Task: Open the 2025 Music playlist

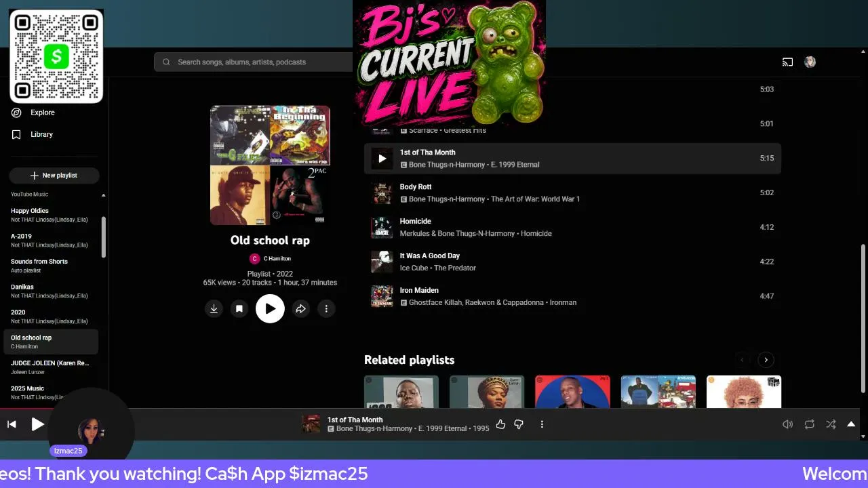Action: (x=51, y=392)
